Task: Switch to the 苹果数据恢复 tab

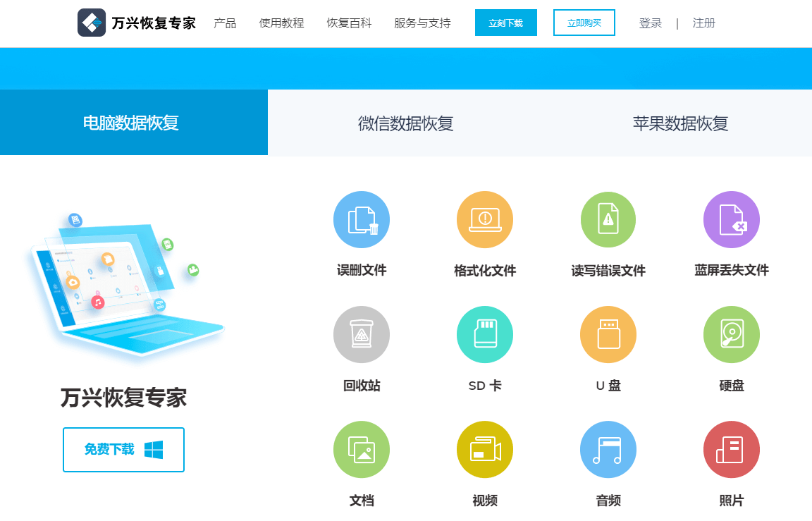Action: [x=680, y=123]
